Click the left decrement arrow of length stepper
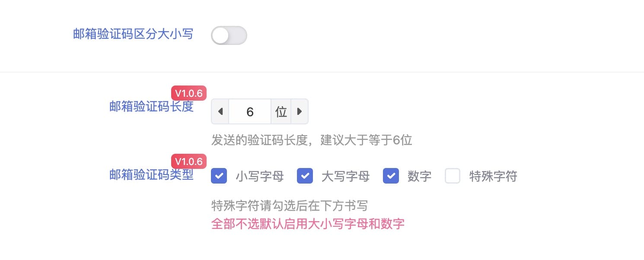This screenshot has width=644, height=260. coord(220,112)
